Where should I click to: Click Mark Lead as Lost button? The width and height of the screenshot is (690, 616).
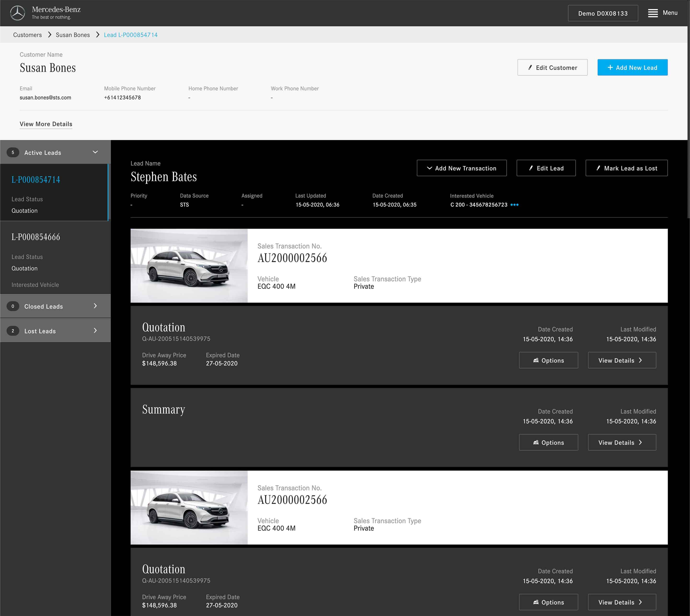click(626, 168)
